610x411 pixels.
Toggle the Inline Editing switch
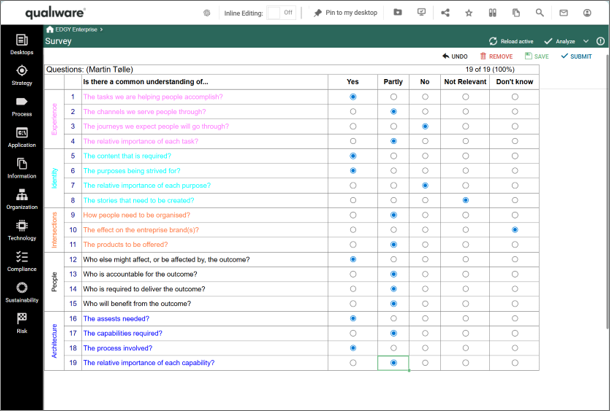tap(281, 13)
